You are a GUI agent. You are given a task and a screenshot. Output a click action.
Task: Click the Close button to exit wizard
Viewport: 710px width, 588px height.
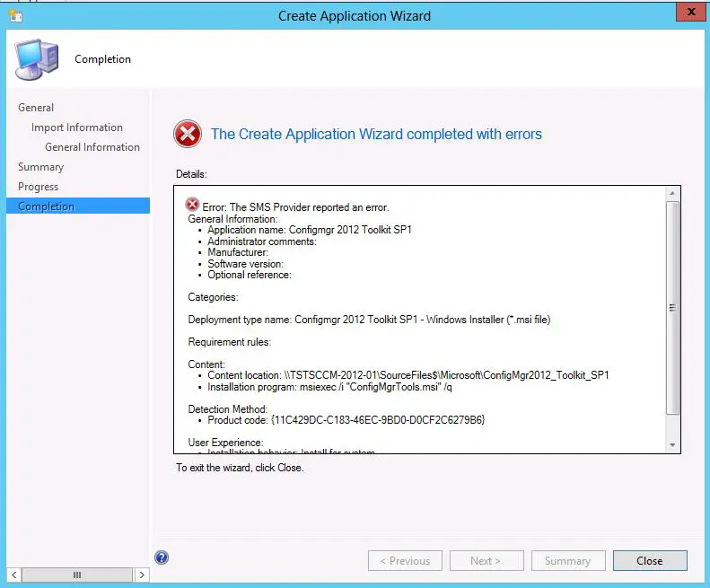click(650, 561)
